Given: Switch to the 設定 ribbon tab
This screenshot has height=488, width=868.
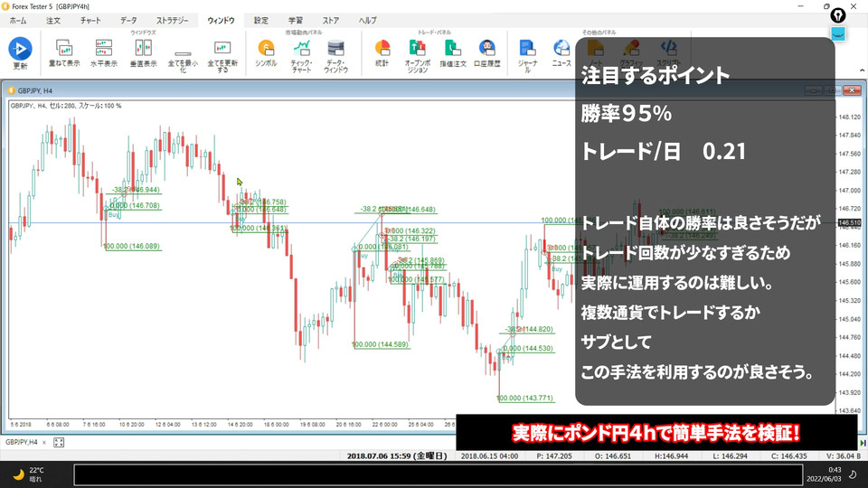Looking at the screenshot, I should (260, 21).
